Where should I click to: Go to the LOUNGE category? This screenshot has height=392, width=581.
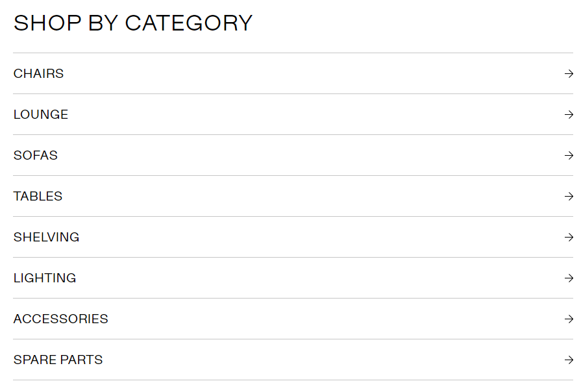41,115
